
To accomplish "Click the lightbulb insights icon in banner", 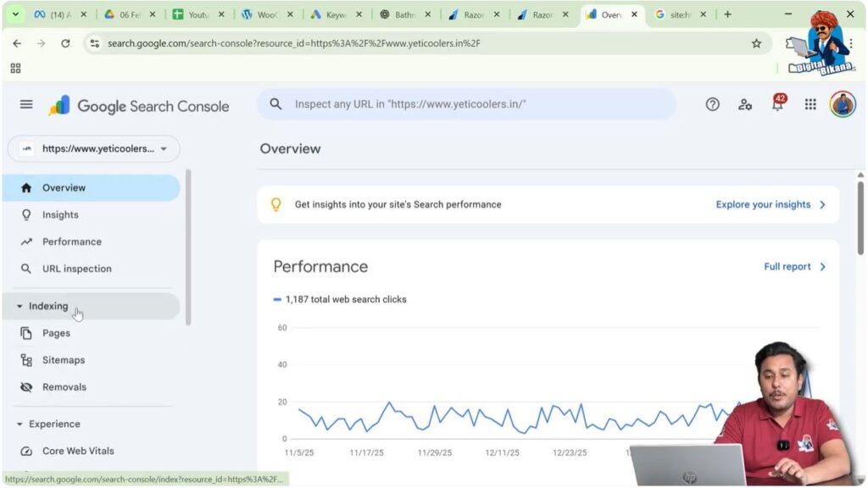I will point(275,204).
